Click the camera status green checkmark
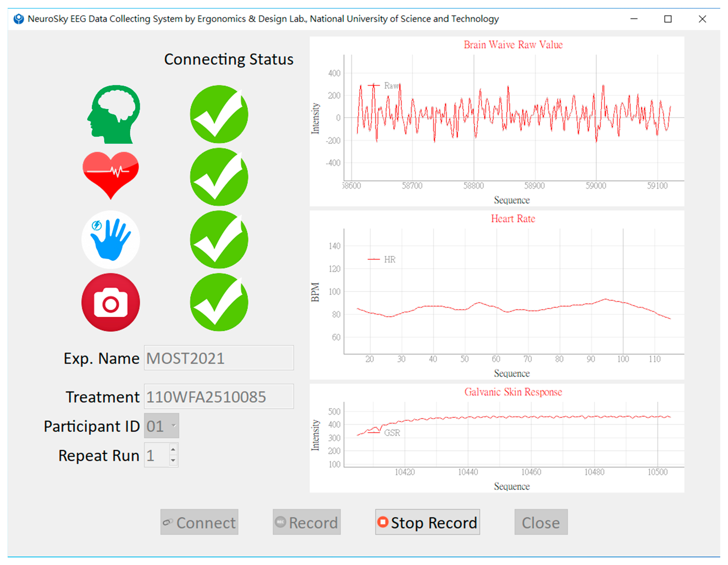The height and width of the screenshot is (565, 728). point(219,303)
